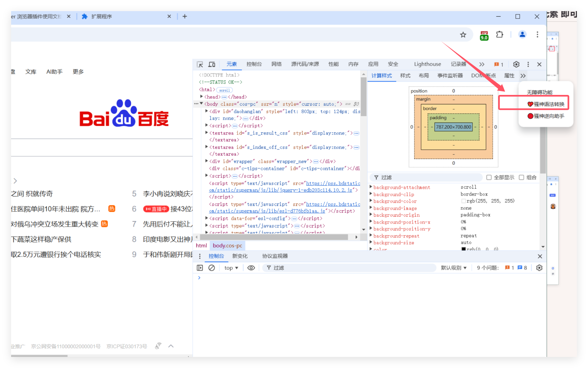This screenshot has height=368, width=588.
Task: Open the Extensions puzzle icon
Action: pyautogui.click(x=499, y=34)
